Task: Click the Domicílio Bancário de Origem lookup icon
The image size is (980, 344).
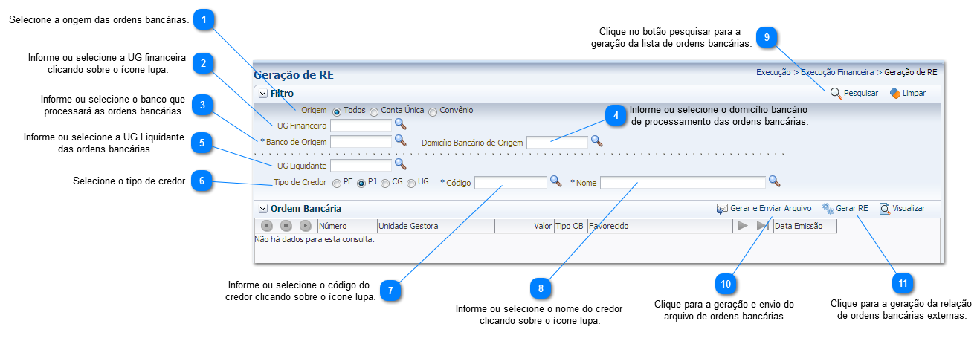Action: coord(596,140)
